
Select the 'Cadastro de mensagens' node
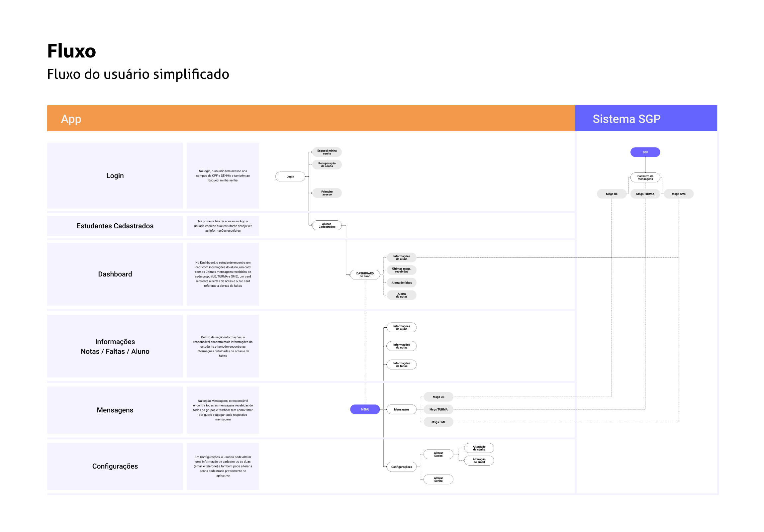pos(645,177)
